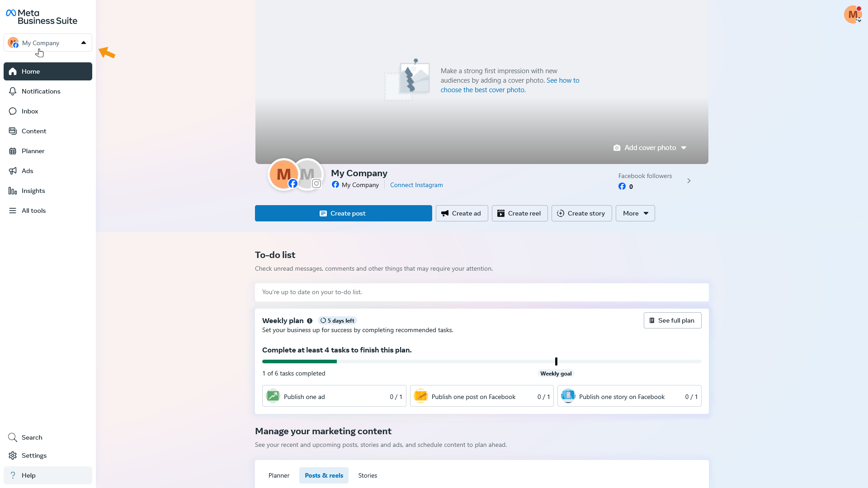868x488 pixels.
Task: Click the 5 days left badge
Action: 337,321
